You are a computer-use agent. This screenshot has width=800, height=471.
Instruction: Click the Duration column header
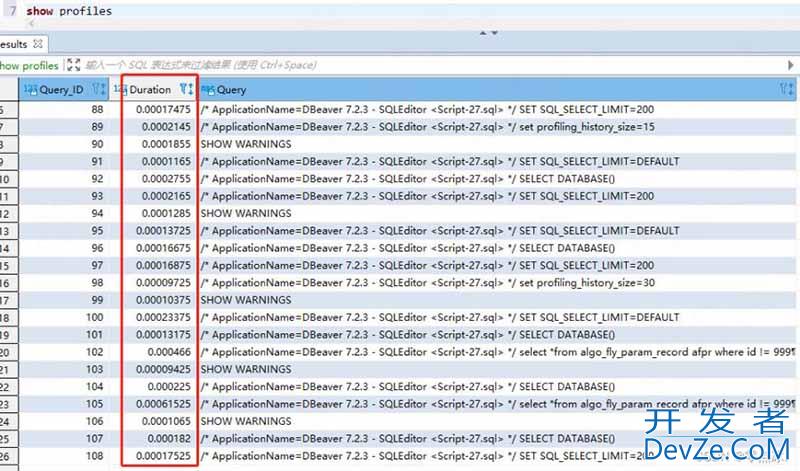tap(154, 90)
